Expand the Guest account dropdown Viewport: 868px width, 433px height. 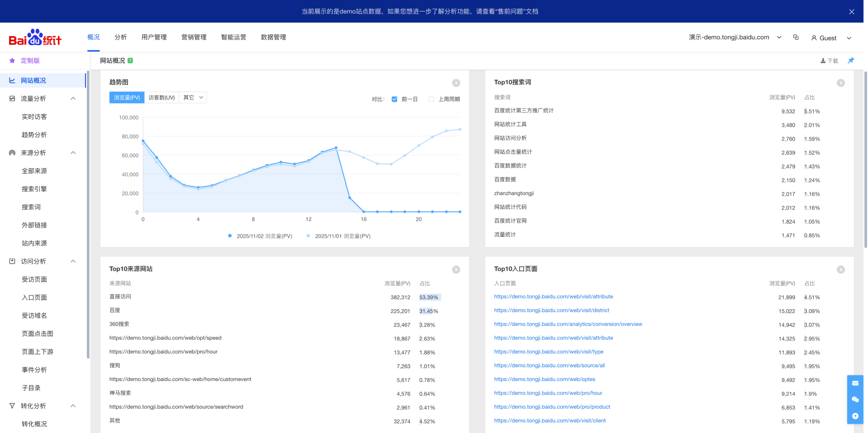click(849, 37)
